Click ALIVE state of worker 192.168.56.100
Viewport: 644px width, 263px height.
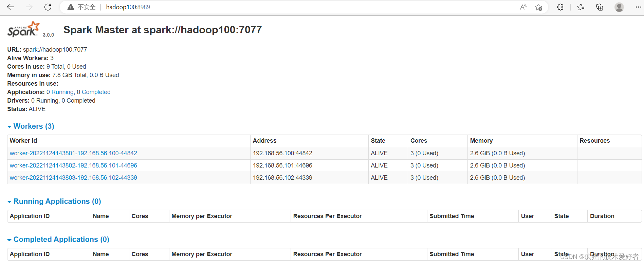[379, 153]
